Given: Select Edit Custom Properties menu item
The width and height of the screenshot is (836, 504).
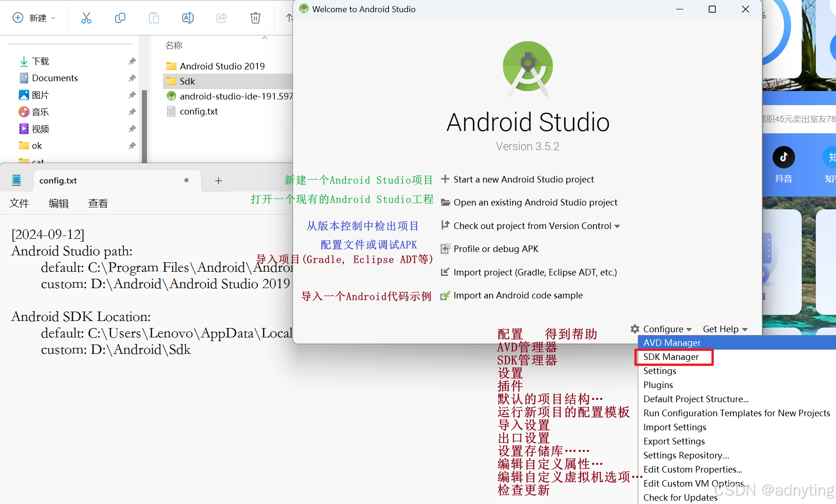Looking at the screenshot, I should 737,469.
